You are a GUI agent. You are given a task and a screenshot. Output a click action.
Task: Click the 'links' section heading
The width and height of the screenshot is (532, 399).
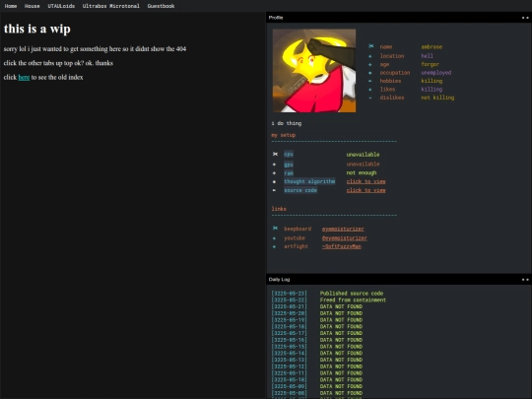pos(279,209)
